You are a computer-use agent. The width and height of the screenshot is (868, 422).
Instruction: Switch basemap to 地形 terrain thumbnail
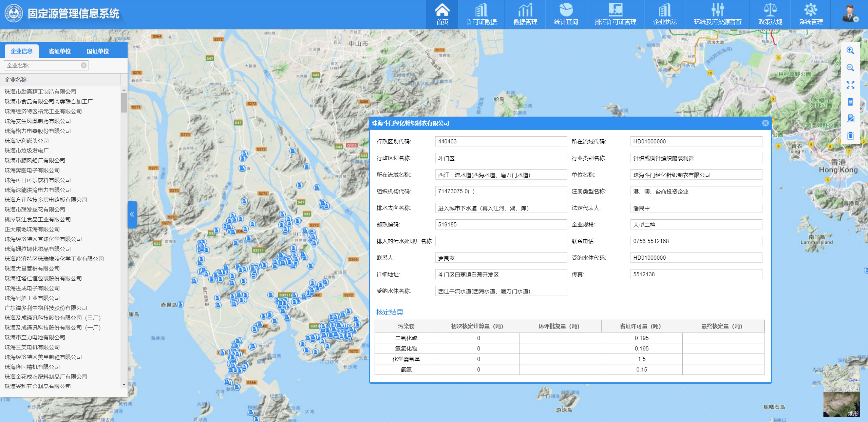841,405
